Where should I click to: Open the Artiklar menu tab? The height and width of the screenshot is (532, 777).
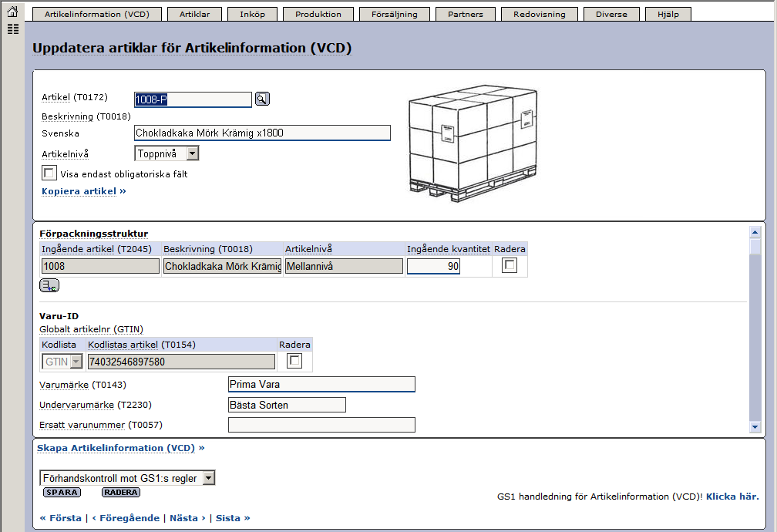(195, 15)
